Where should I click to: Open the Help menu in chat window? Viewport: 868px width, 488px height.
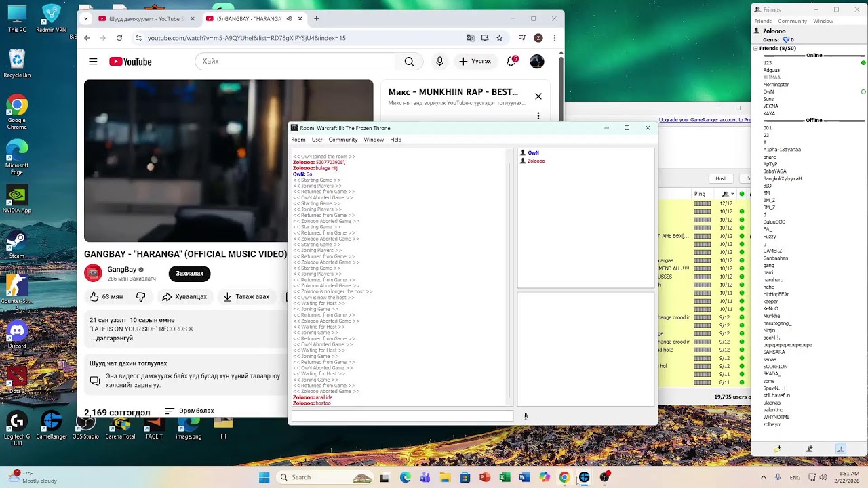point(395,140)
